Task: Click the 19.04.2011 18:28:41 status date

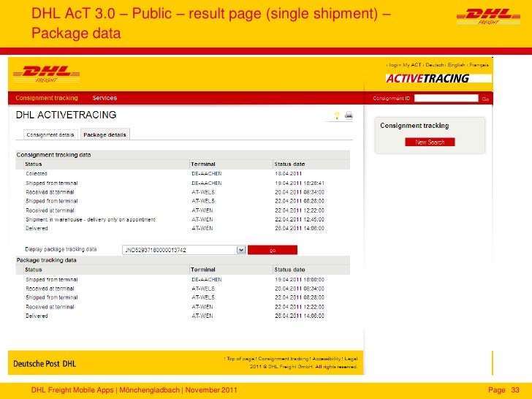Action: 300,183
